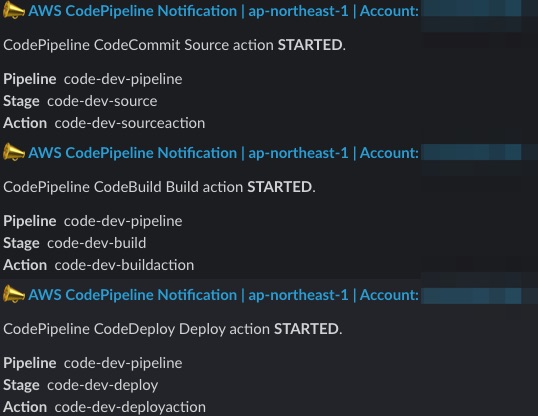Open the notification title link above the CodeBuild message
This screenshot has height=416, width=538.
[x=223, y=153]
